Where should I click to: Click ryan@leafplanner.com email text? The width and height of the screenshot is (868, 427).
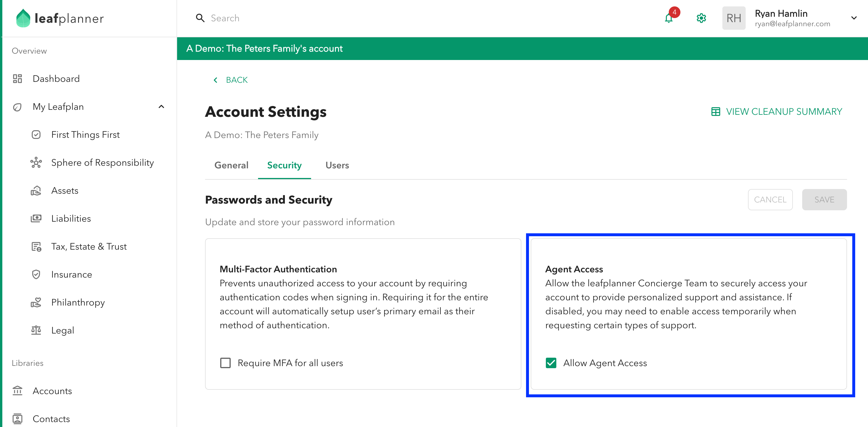[793, 24]
